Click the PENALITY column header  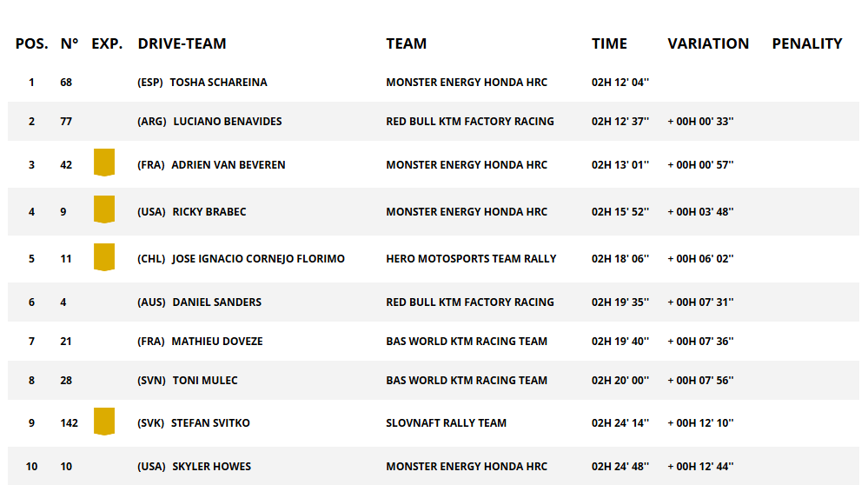(807, 43)
